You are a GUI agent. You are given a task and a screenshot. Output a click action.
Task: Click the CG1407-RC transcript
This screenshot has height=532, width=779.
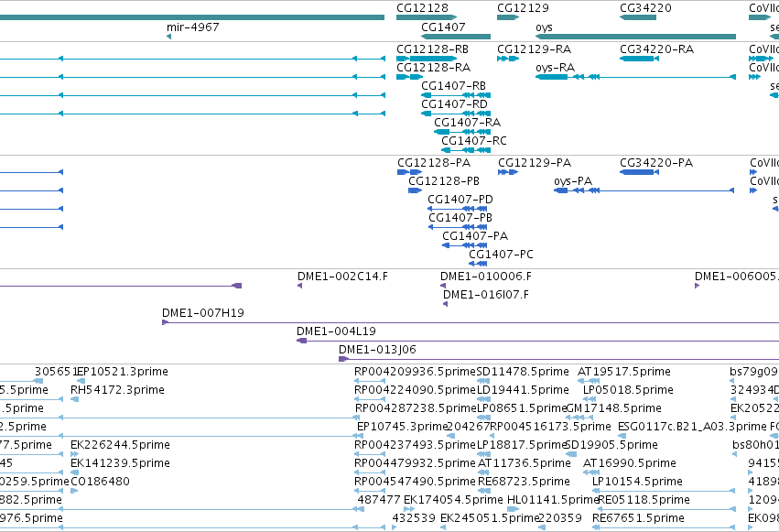(x=466, y=150)
